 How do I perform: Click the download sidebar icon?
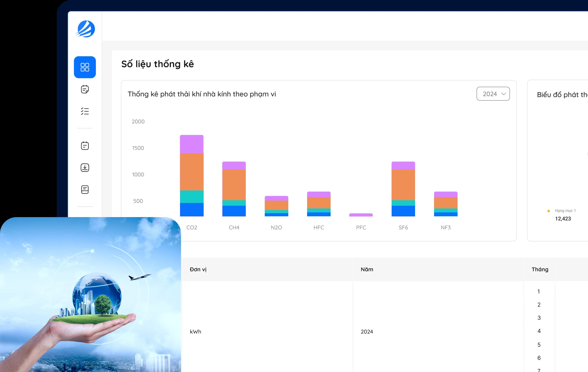pos(85,168)
